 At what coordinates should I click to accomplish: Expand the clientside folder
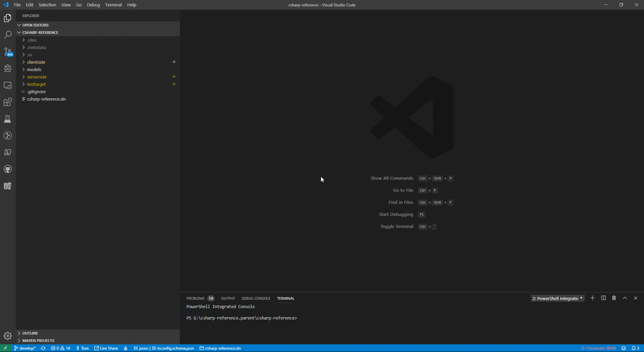click(36, 62)
